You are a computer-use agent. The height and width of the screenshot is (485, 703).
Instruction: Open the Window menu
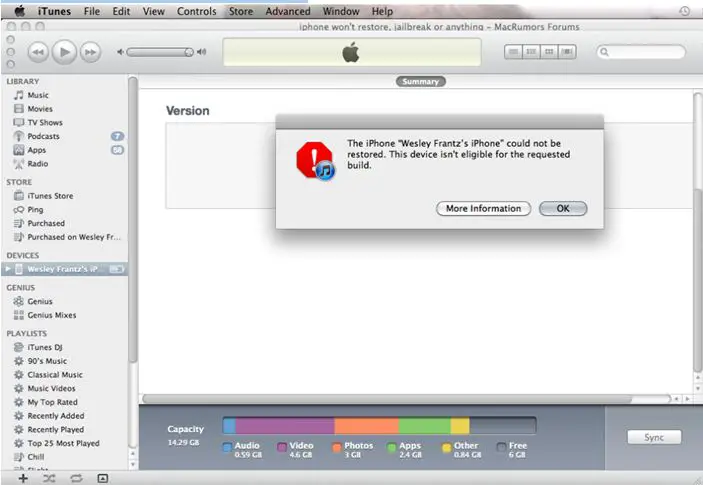pos(341,11)
